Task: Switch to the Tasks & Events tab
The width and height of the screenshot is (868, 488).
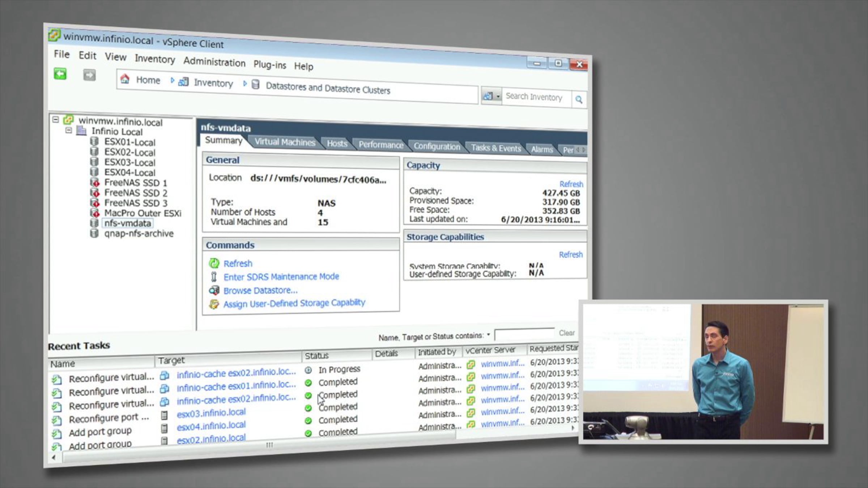Action: click(x=496, y=148)
